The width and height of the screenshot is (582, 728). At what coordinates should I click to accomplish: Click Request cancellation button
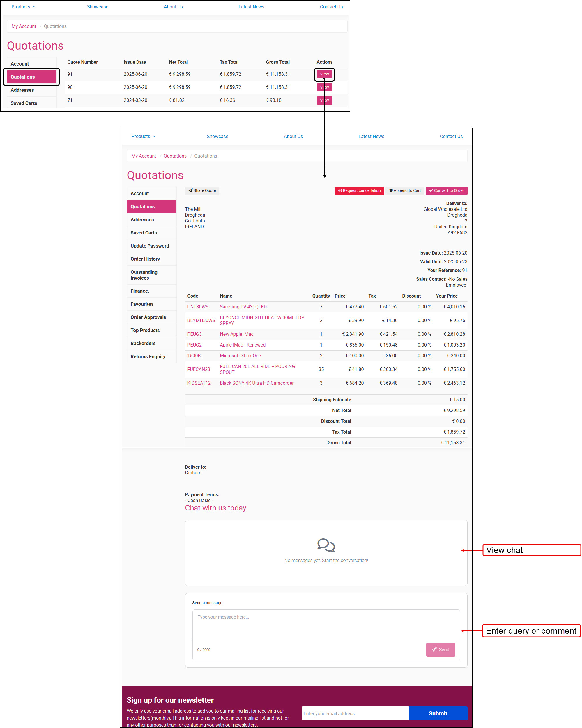coord(359,190)
